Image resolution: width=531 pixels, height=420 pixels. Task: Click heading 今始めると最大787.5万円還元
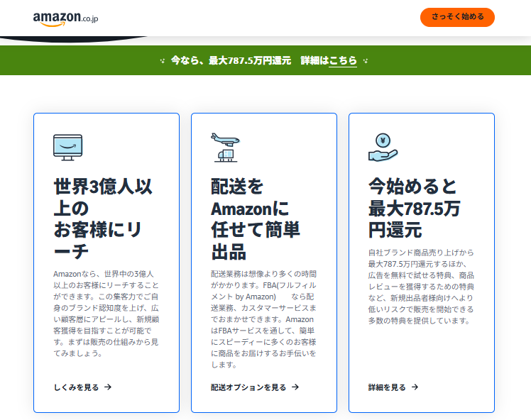pos(414,208)
